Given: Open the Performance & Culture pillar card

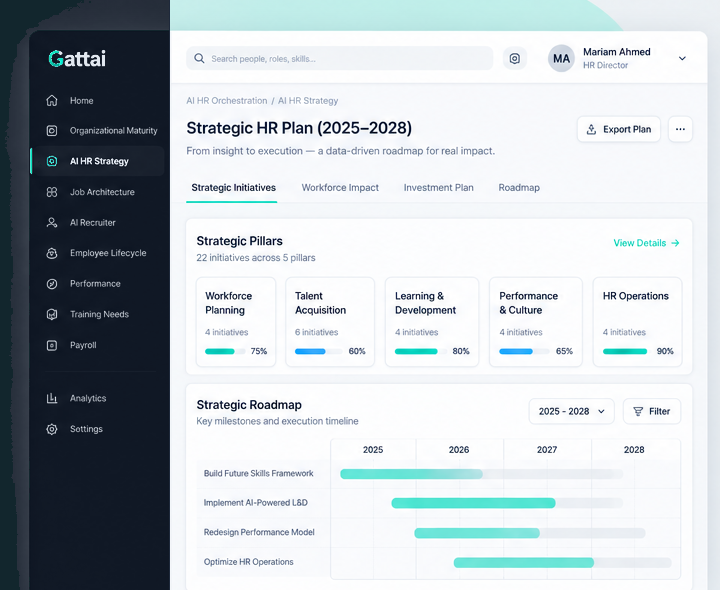Looking at the screenshot, I should pyautogui.click(x=536, y=322).
